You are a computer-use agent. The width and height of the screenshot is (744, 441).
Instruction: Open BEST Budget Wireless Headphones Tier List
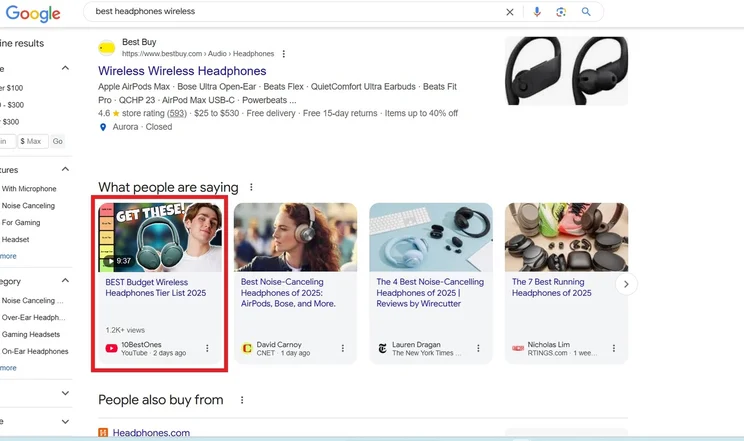tap(156, 288)
